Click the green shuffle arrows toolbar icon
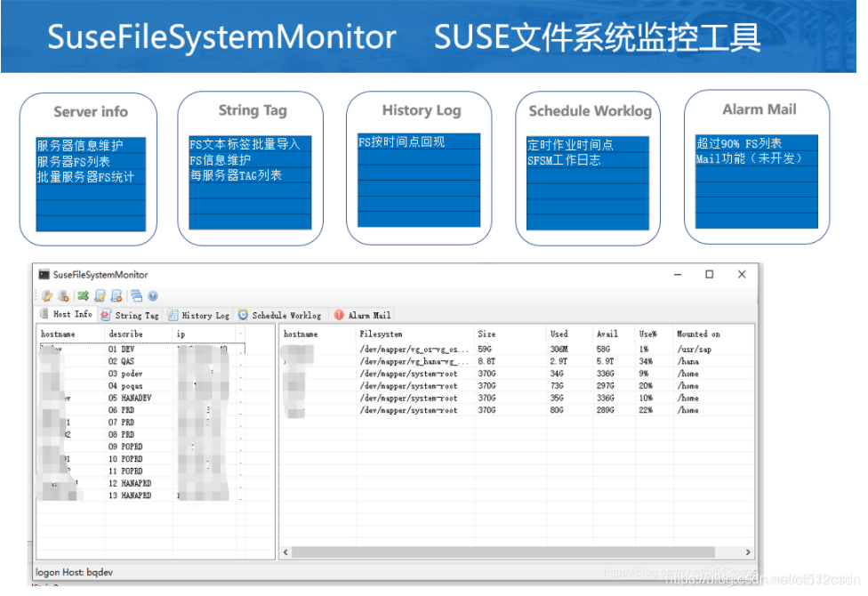The height and width of the screenshot is (596, 868). click(x=83, y=296)
